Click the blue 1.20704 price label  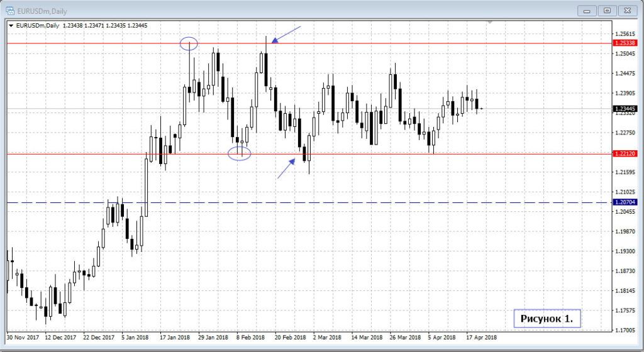click(625, 202)
